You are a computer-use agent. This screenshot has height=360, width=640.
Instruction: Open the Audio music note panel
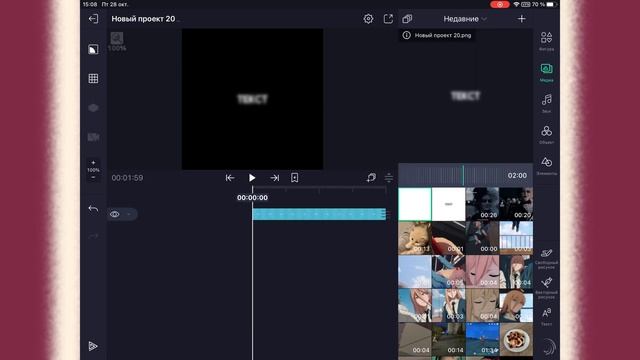(547, 103)
